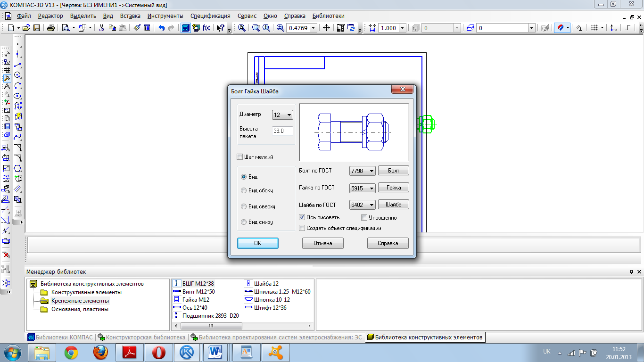This screenshot has height=362, width=644.
Task: Click the local coordinate system icon
Action: pos(614,28)
